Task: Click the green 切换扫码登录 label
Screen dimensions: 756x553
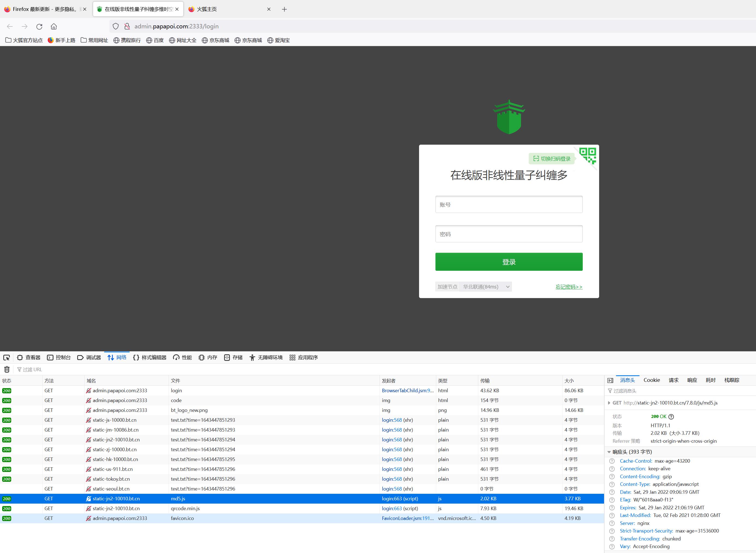Action: (x=552, y=159)
